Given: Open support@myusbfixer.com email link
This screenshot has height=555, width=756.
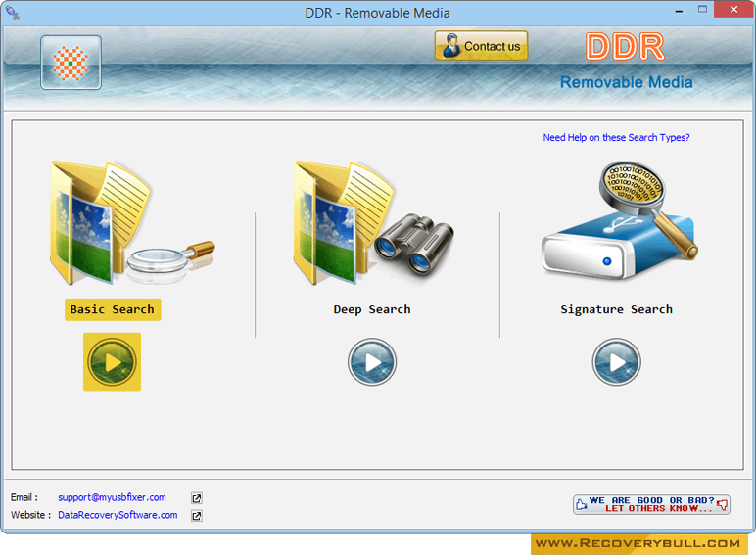Looking at the screenshot, I should 112,497.
